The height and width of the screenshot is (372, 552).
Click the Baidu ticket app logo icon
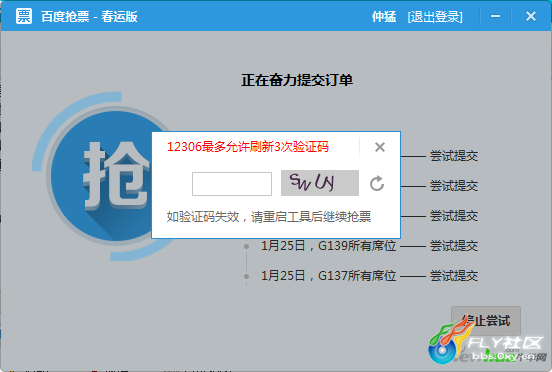tap(24, 16)
